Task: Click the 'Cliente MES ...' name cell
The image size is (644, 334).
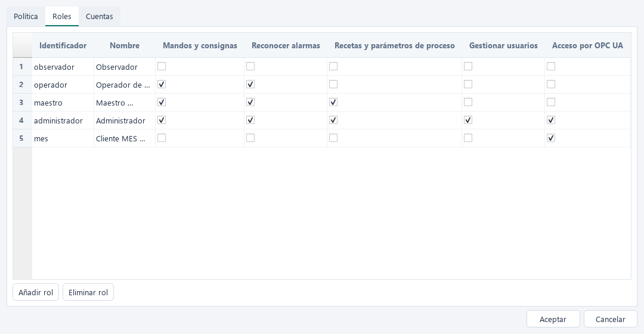Action: pos(125,138)
